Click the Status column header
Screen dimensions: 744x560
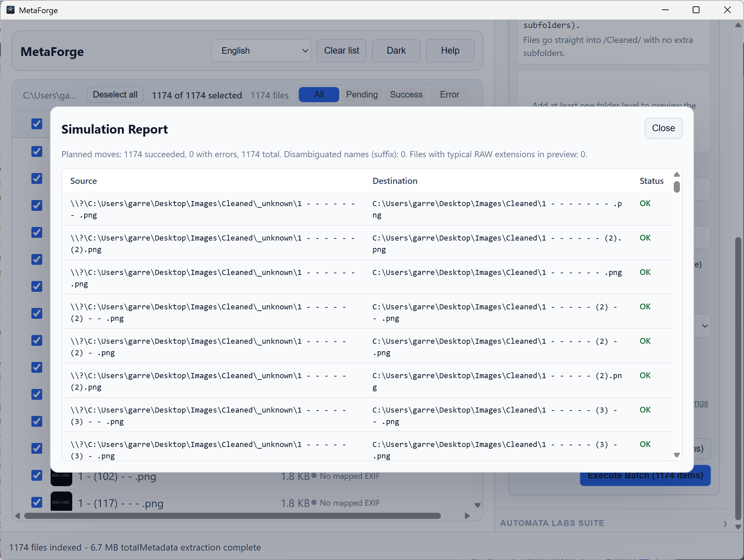[x=652, y=181]
